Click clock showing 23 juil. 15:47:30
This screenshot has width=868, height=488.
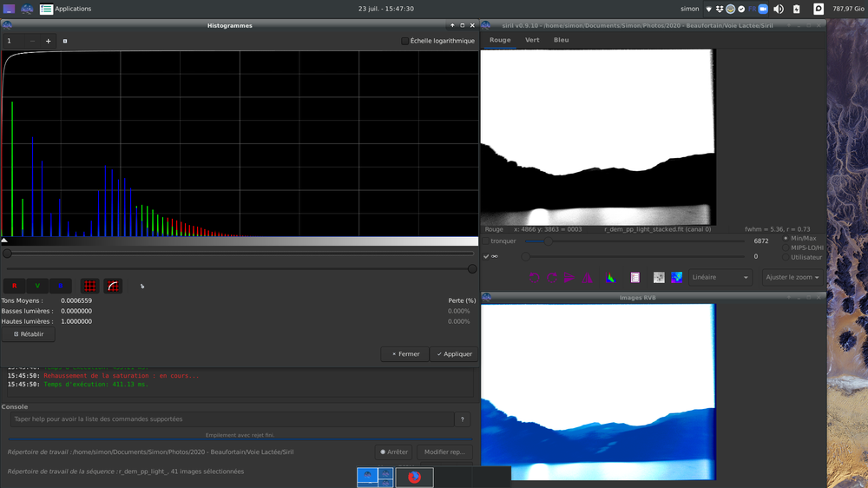[x=386, y=9]
